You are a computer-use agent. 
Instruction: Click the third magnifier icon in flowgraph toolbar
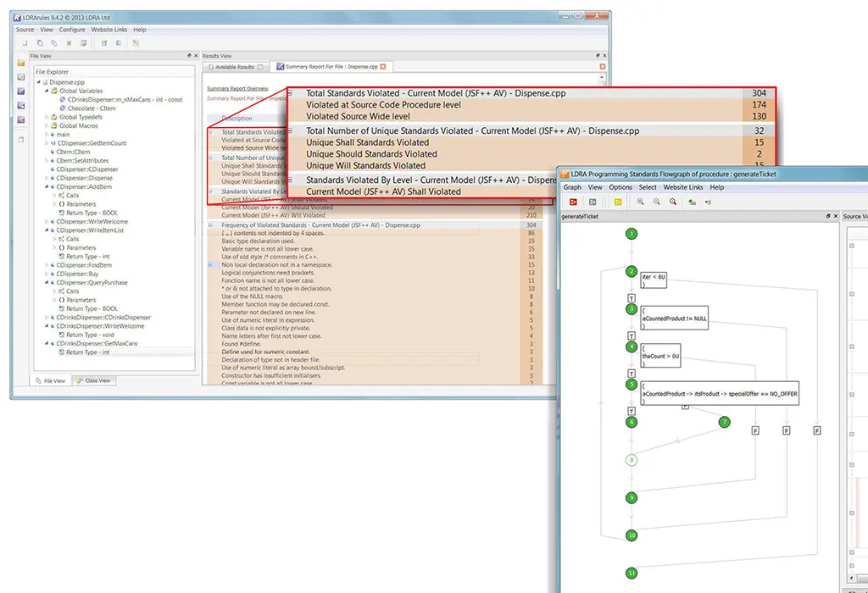[x=672, y=202]
